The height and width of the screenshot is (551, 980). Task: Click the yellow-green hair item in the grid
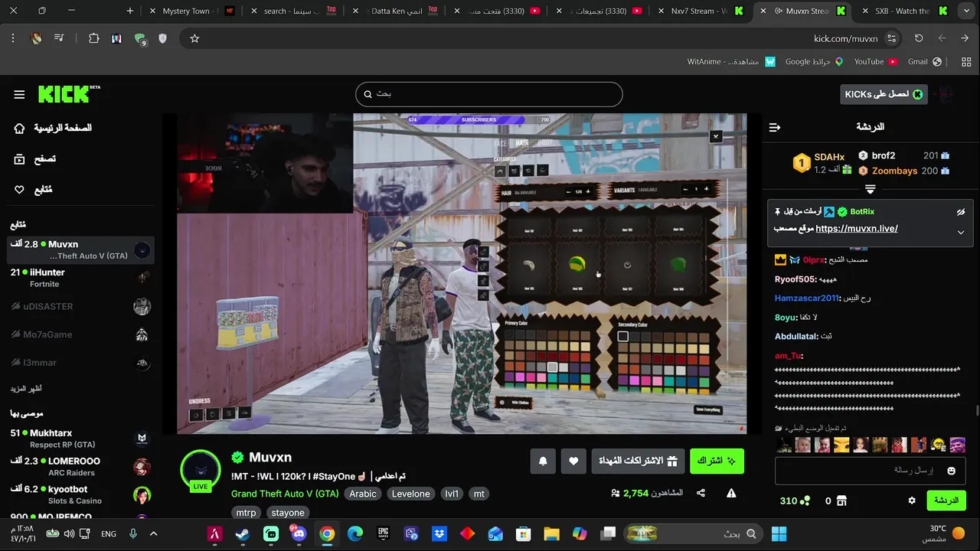577,265
